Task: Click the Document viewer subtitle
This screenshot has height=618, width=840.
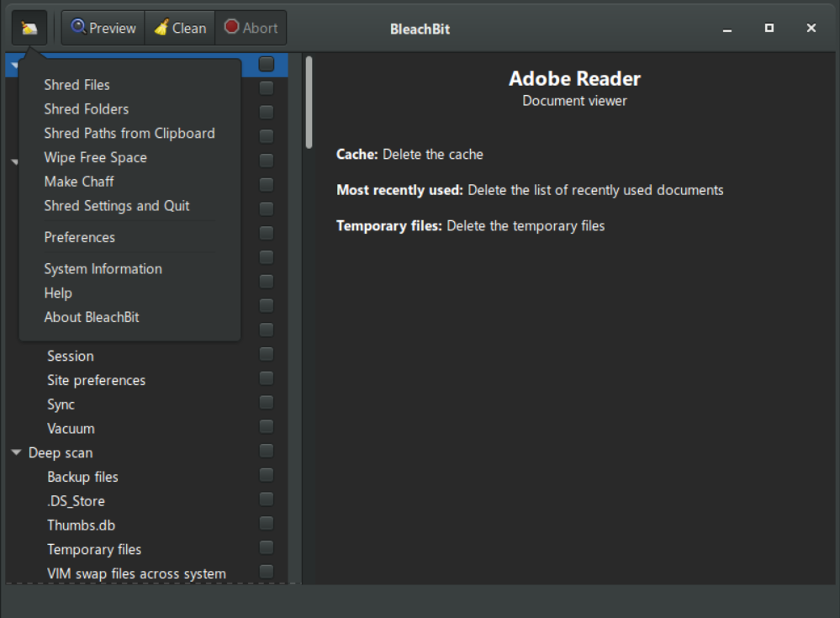Action: click(574, 101)
